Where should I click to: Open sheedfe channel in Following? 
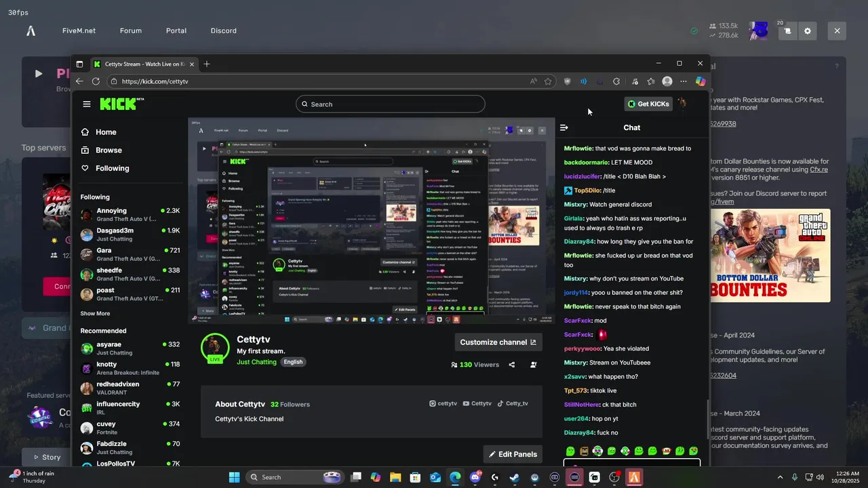point(130,274)
